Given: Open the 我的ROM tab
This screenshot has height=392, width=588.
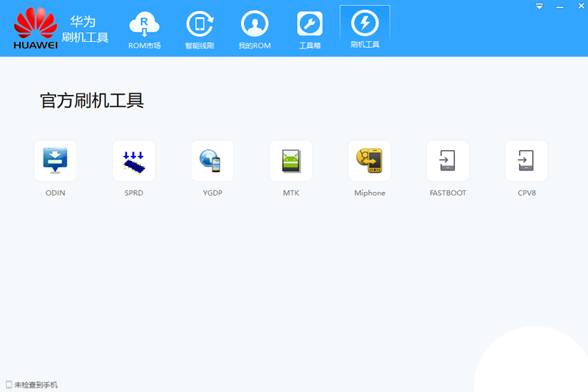Looking at the screenshot, I should 254,31.
